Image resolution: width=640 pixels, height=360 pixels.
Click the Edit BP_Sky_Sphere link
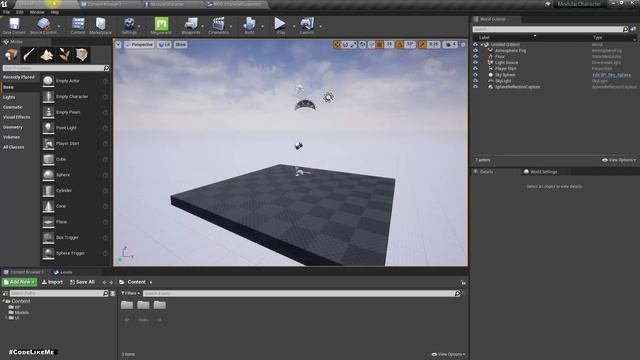pyautogui.click(x=611, y=75)
